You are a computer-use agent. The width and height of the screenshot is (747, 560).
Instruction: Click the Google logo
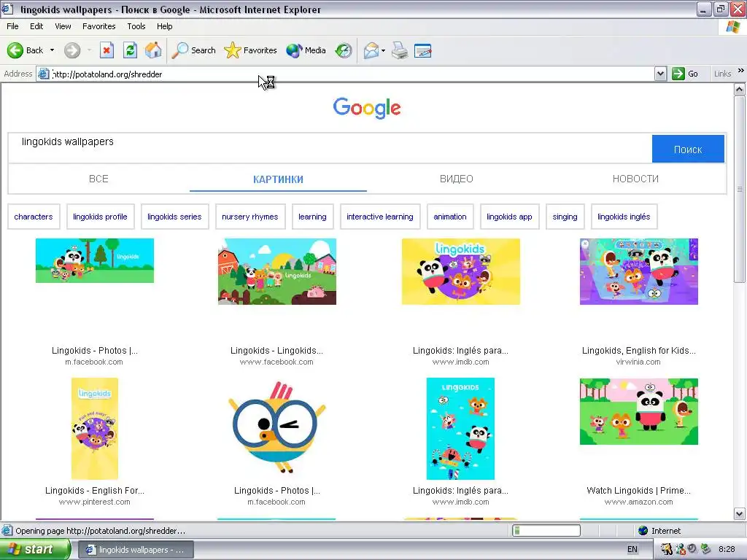pyautogui.click(x=367, y=108)
